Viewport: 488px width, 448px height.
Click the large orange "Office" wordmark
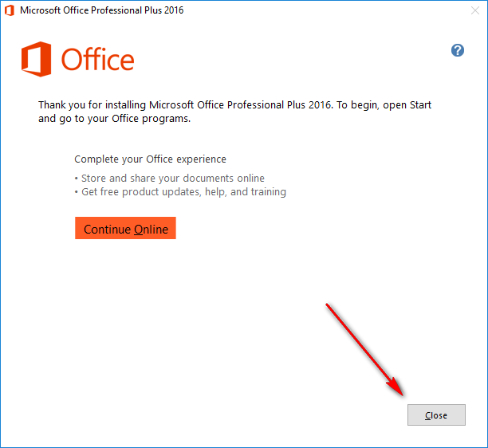point(97,61)
